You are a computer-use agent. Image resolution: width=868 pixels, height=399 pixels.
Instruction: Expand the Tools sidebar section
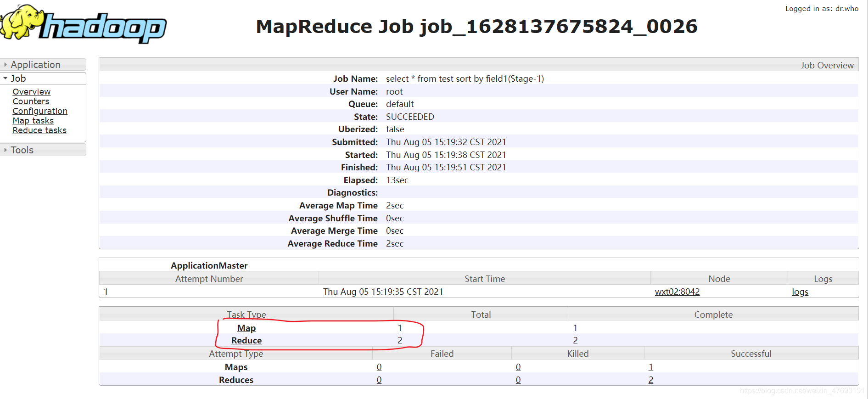point(43,150)
